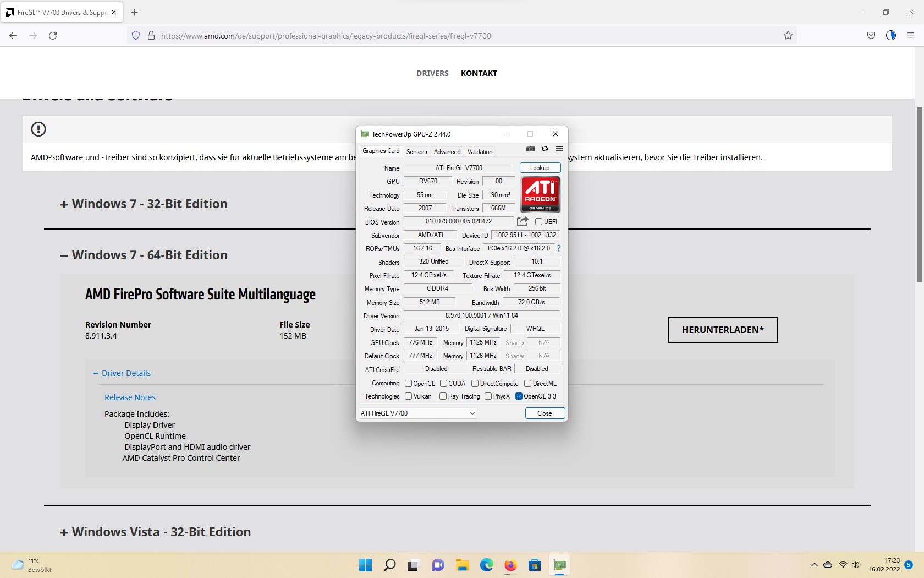Click the Firefox forward arrow
Viewport: 924px width, 578px height.
tap(33, 35)
